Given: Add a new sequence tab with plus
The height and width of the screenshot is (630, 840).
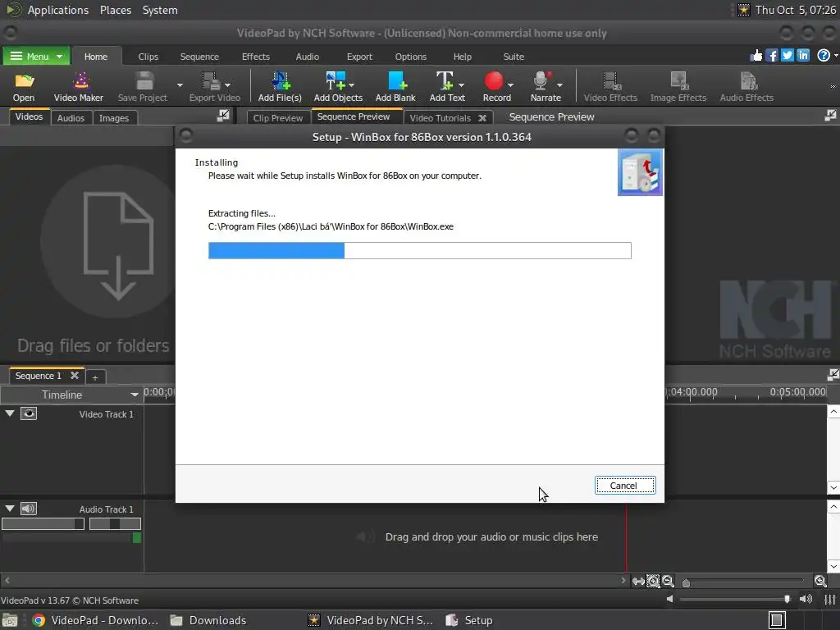Looking at the screenshot, I should point(95,377).
